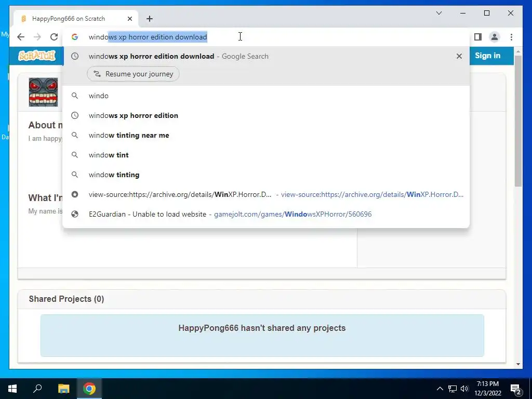The image size is (532, 399).
Task: Open the notification center icon
Action: click(x=516, y=389)
